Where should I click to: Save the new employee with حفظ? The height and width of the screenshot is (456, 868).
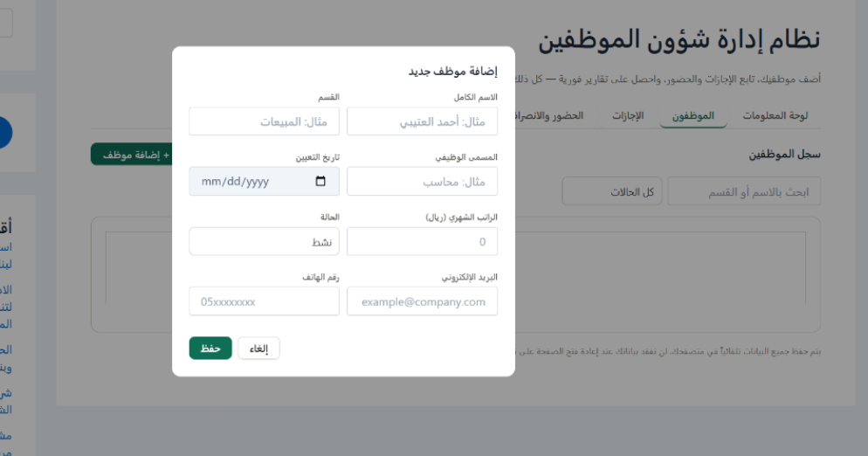pos(210,348)
